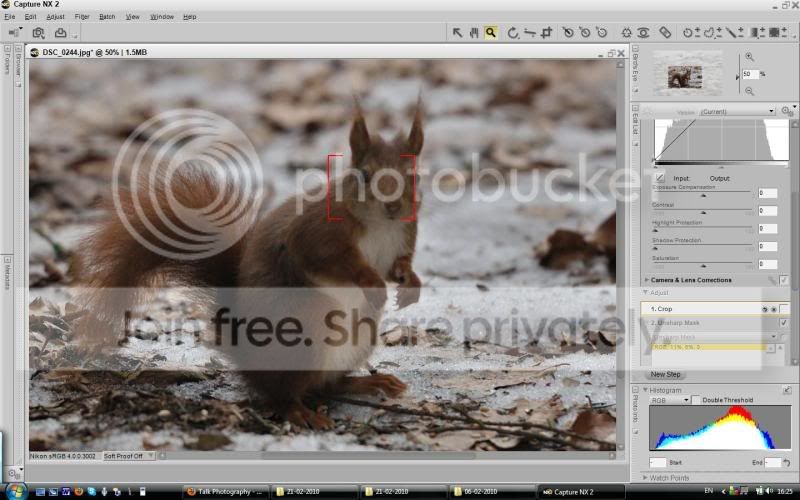Select the Zoom magnifier tool

click(x=491, y=33)
